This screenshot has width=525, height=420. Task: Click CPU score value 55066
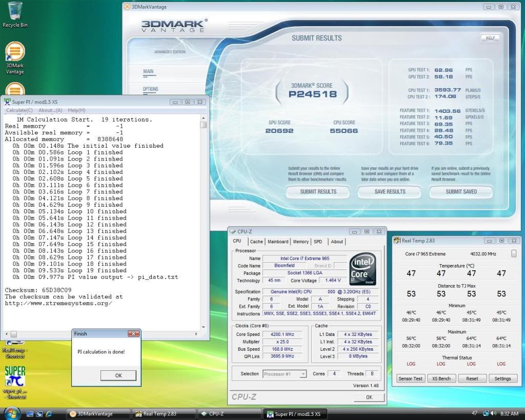(x=344, y=131)
